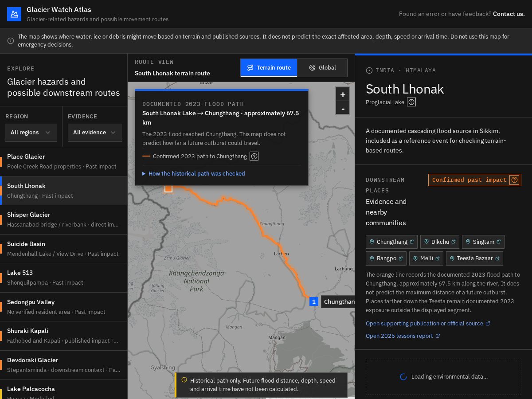This screenshot has width=532, height=399.
Task: Switch to the Terrain route tab
Action: point(269,68)
